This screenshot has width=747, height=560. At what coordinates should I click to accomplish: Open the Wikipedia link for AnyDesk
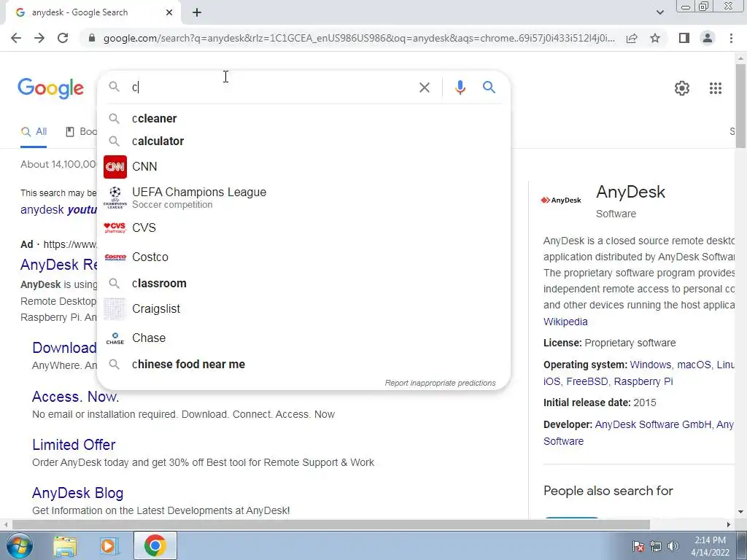565,322
